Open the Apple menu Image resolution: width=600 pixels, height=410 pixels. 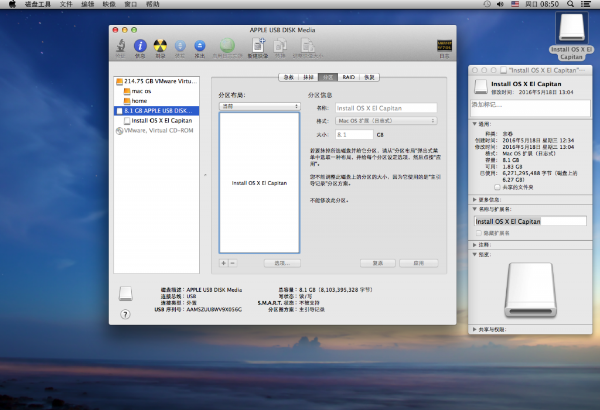[12, 4]
